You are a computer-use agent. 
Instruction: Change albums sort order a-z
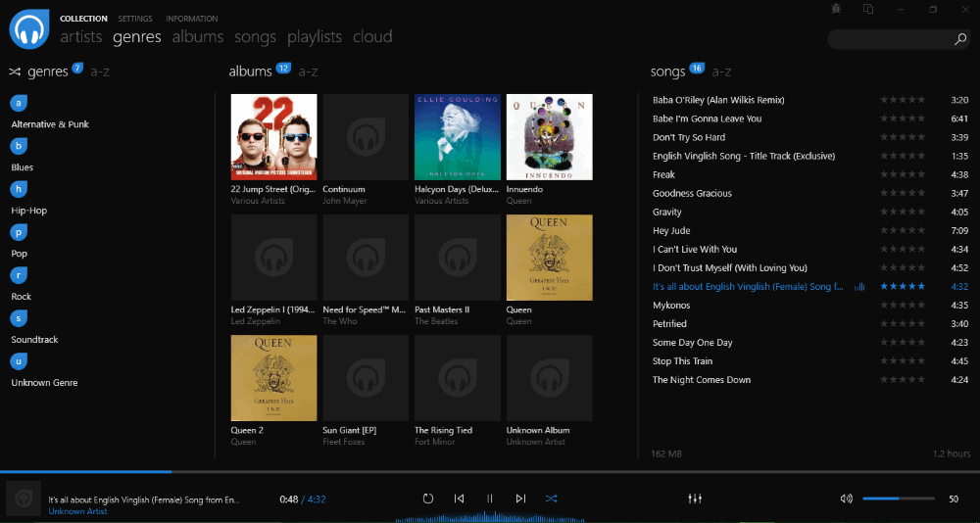click(308, 71)
